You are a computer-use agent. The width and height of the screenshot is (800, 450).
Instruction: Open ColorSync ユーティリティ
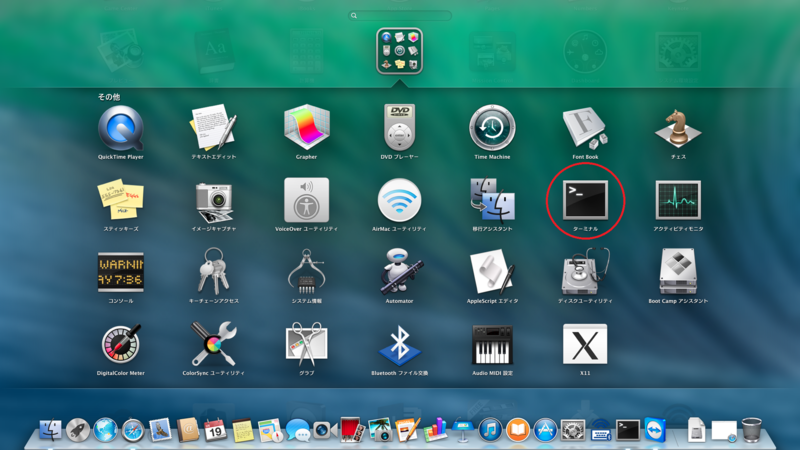213,344
